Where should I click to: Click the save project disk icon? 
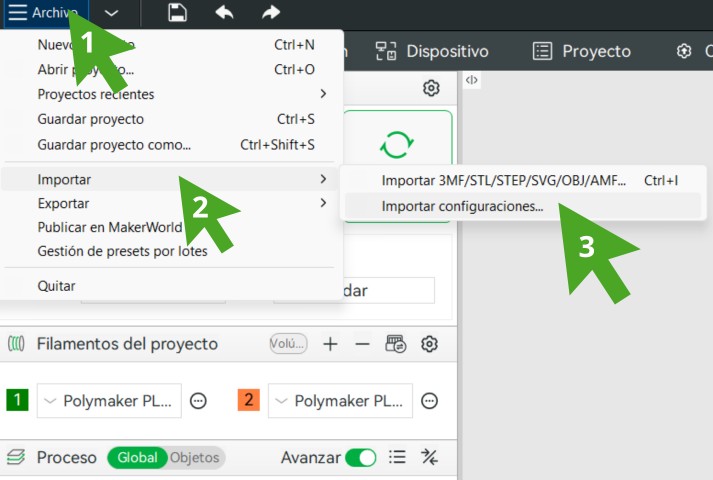coord(177,13)
